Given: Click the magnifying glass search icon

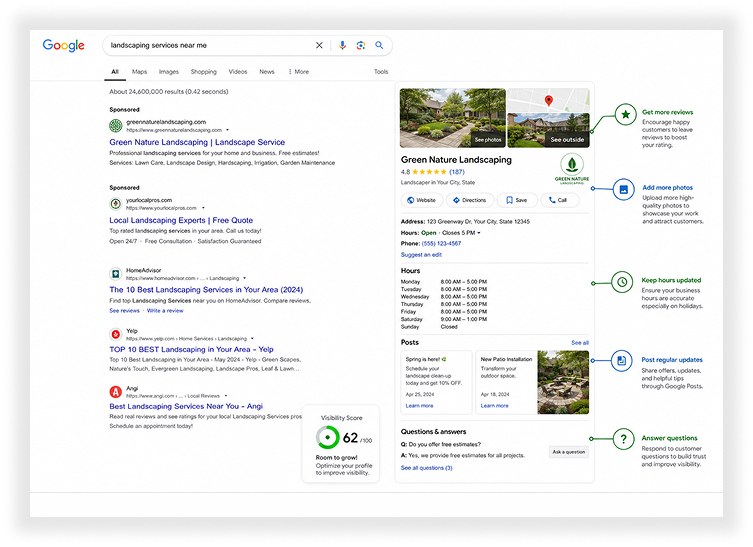Looking at the screenshot, I should pos(379,45).
